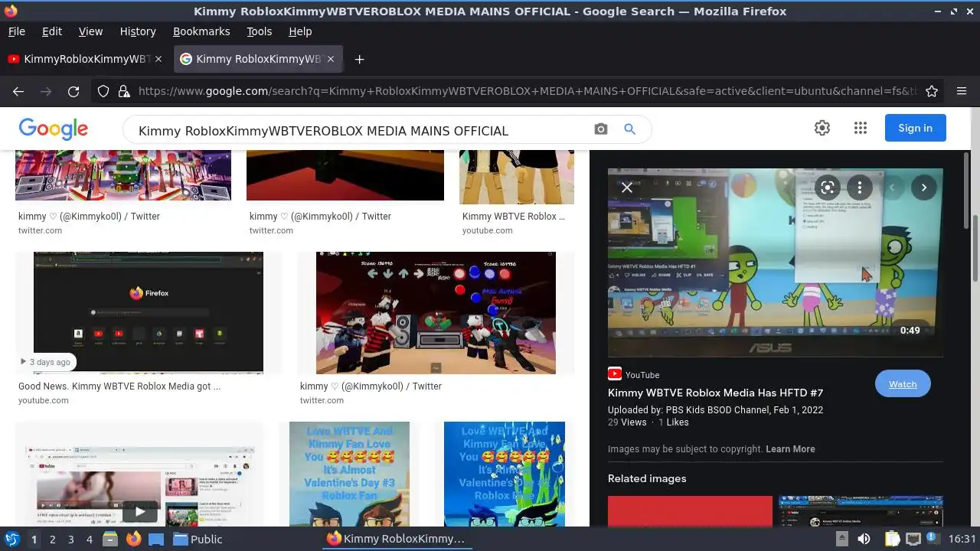Close the image preview panel

coord(626,187)
